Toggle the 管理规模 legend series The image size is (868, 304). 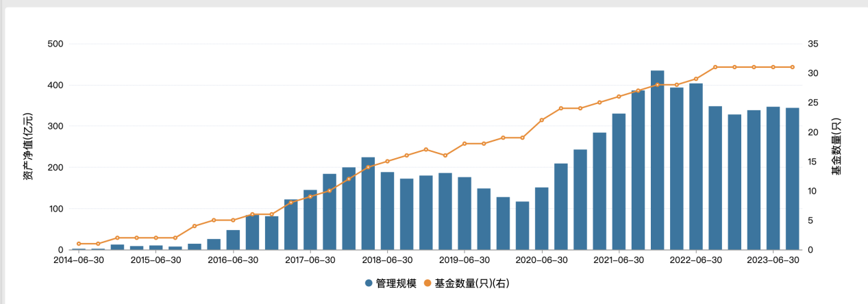396,283
